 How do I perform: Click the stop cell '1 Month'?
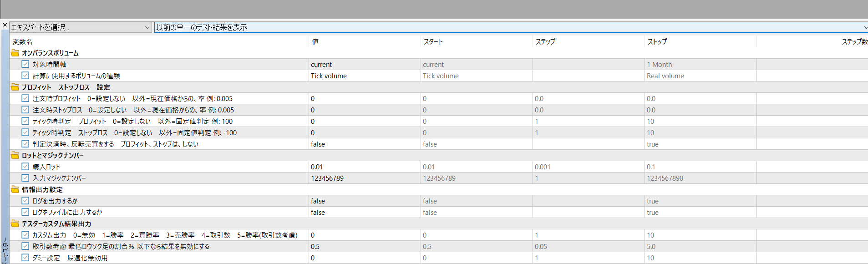[x=701, y=64]
